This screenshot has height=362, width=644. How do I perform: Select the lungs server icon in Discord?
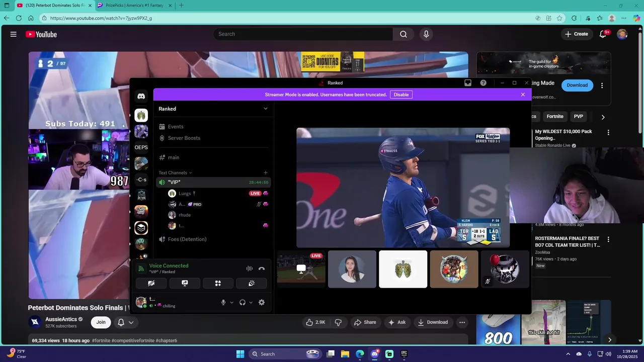(x=141, y=115)
